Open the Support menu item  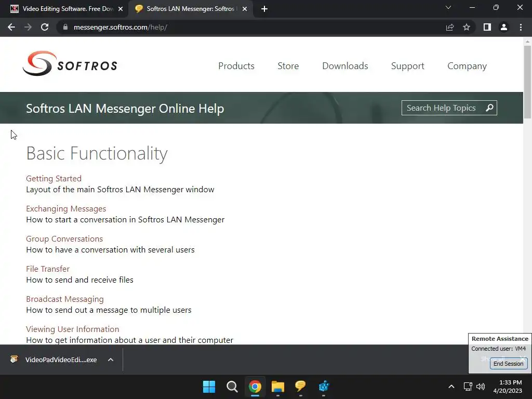(407, 66)
